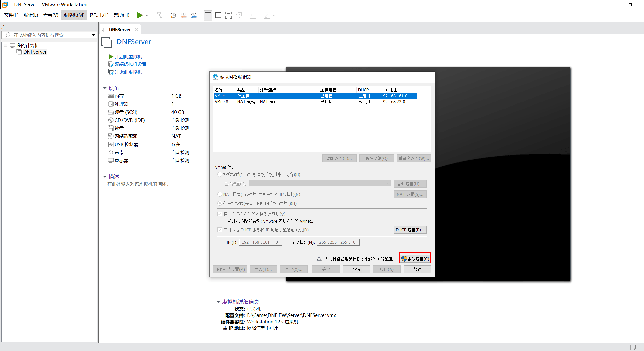Open the power options dropdown arrow beside play
644x351 pixels.
click(x=147, y=15)
